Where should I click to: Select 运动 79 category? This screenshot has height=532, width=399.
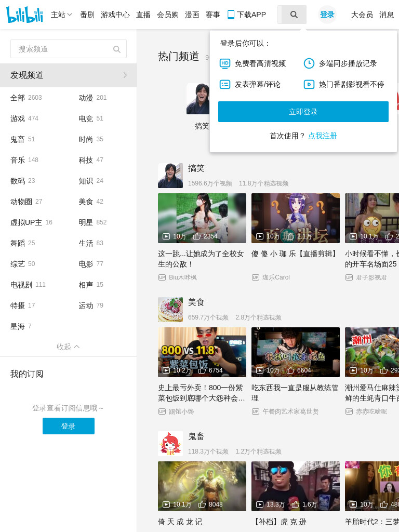tap(91, 305)
